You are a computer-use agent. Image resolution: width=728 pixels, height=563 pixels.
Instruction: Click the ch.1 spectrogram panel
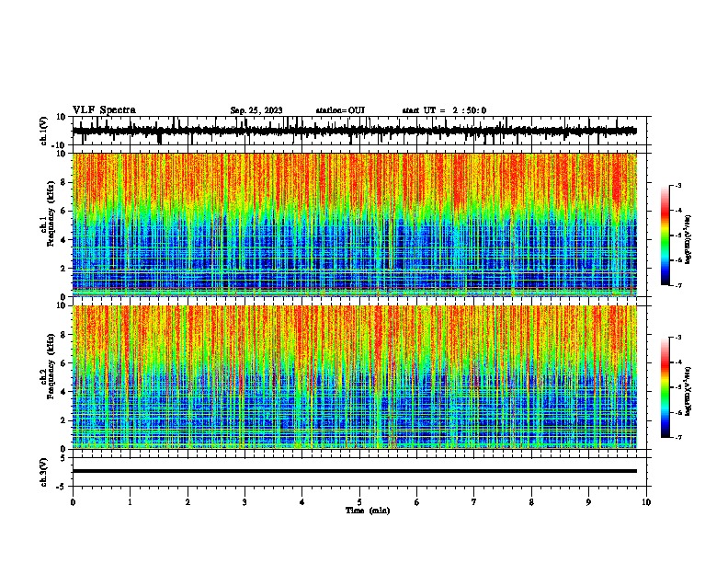355,224
